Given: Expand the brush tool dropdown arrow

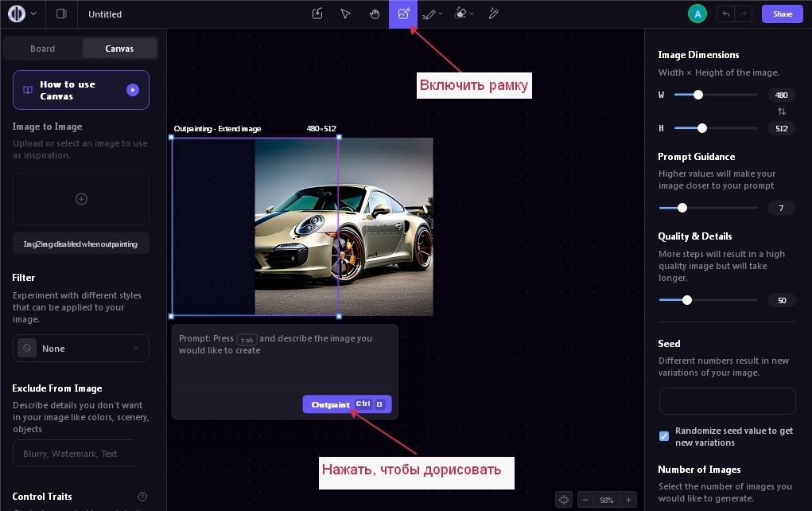Looking at the screenshot, I should point(441,14).
